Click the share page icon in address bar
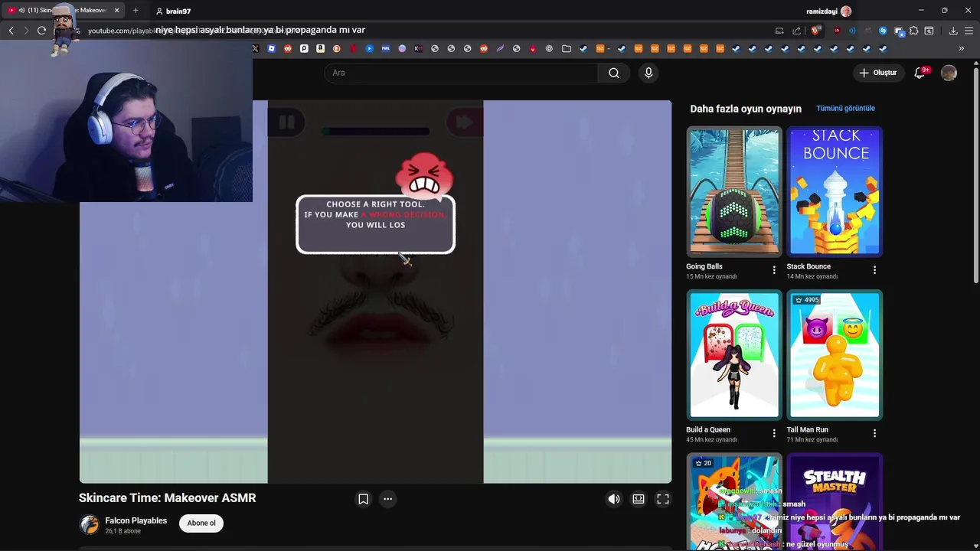Viewport: 980px width, 551px height. pos(796,31)
